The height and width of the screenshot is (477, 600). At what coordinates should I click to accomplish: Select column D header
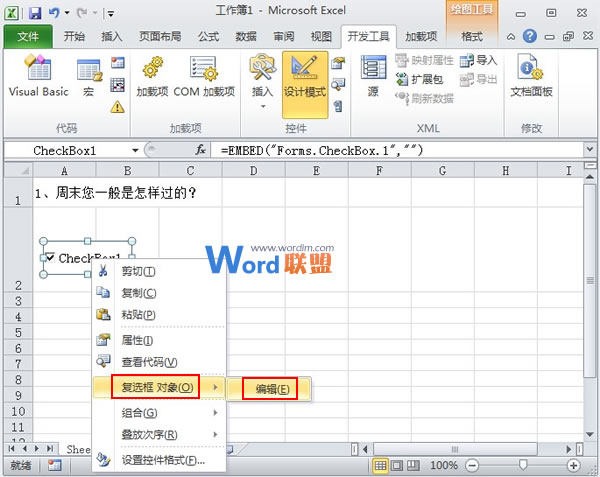coord(253,171)
